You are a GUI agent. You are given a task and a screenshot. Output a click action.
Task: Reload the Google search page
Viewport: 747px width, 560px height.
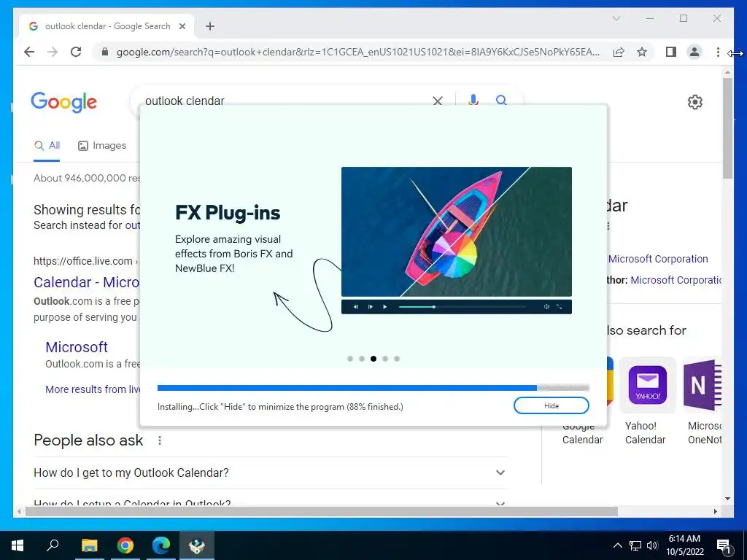(x=76, y=52)
